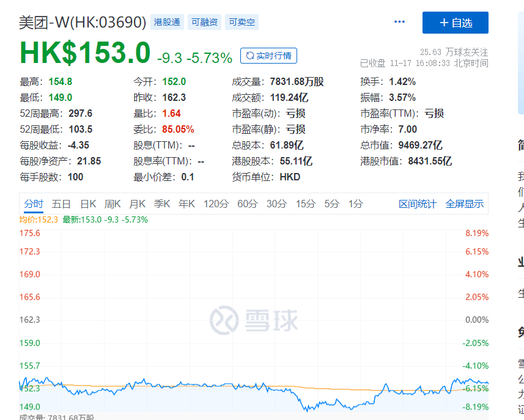Select the 分时 chart tab
The image size is (524, 420).
click(x=34, y=204)
